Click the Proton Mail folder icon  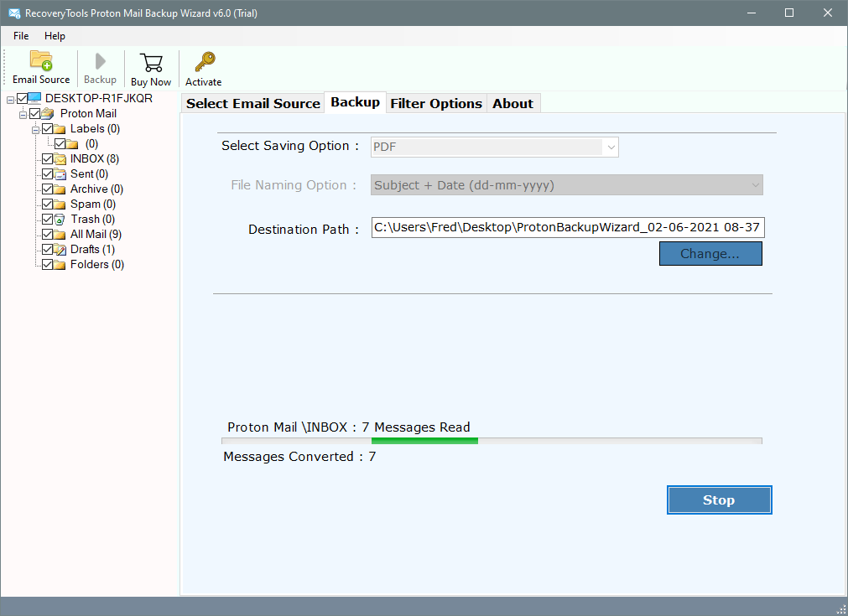[x=48, y=113]
